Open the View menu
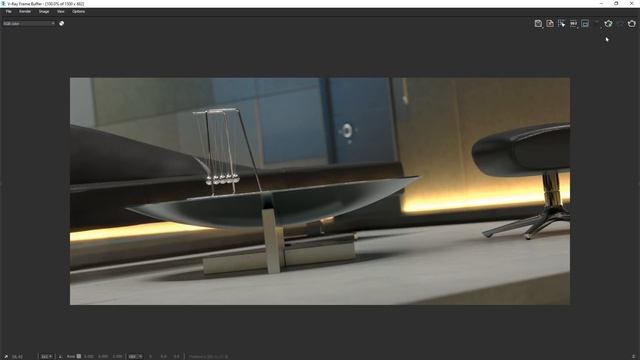The image size is (640, 360). (x=60, y=11)
